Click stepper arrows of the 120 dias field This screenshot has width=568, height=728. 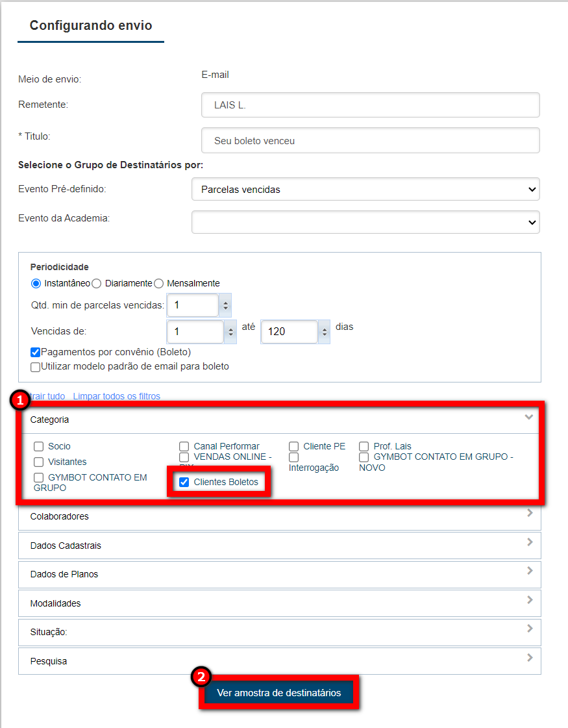pyautogui.click(x=324, y=332)
